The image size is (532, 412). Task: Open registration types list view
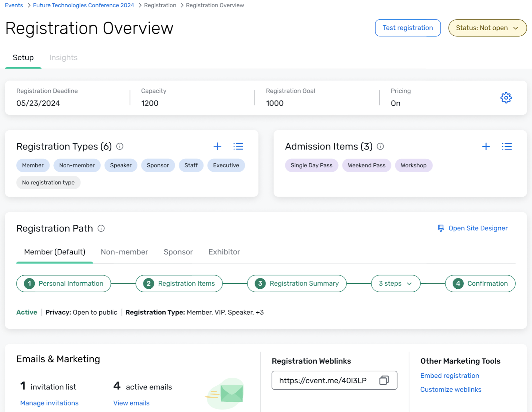tap(238, 147)
